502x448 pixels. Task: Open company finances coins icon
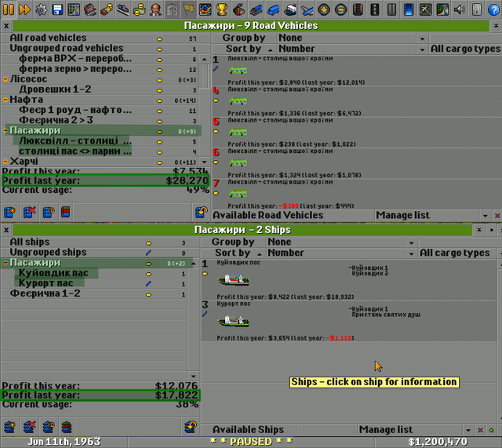(140, 9)
